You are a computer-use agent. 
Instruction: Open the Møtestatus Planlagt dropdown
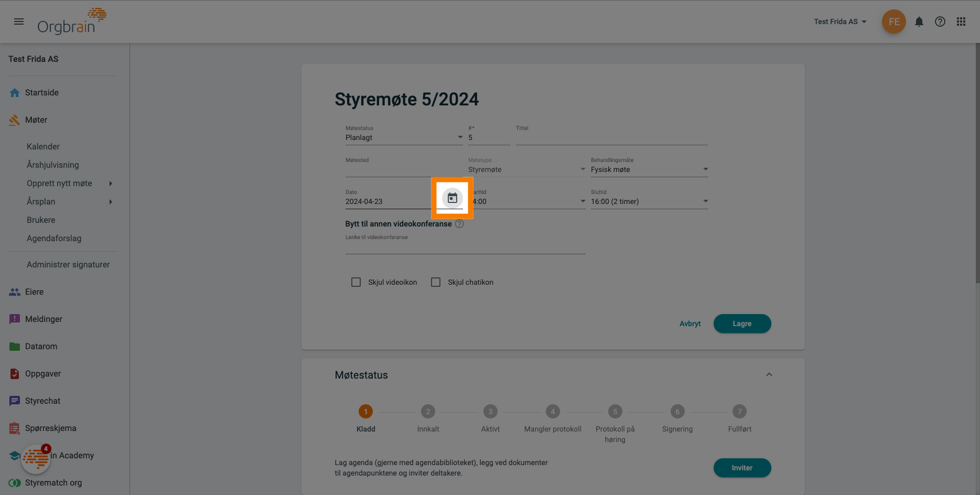(404, 138)
